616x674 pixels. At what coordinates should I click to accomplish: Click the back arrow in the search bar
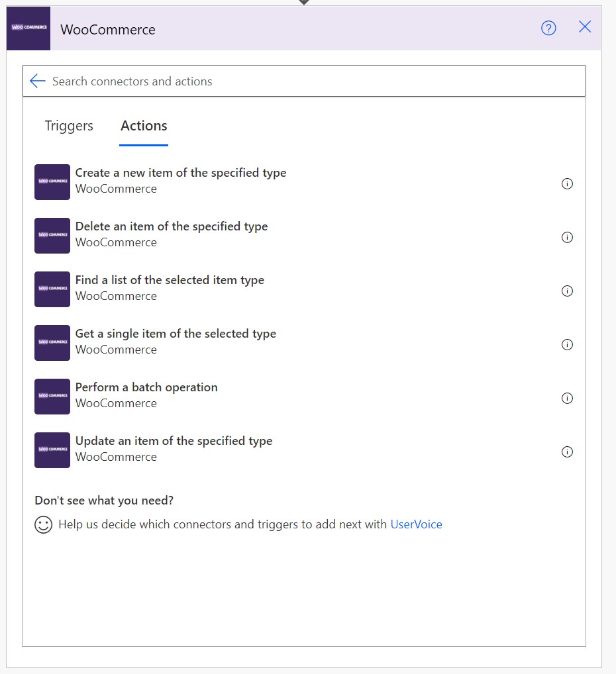37,81
